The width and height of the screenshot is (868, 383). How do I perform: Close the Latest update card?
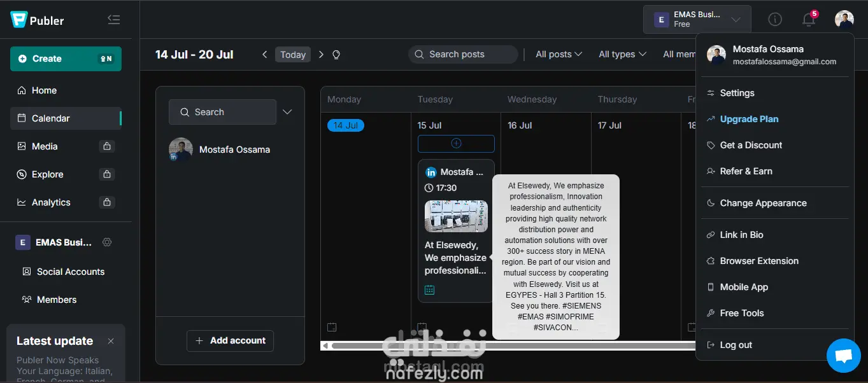coord(111,341)
